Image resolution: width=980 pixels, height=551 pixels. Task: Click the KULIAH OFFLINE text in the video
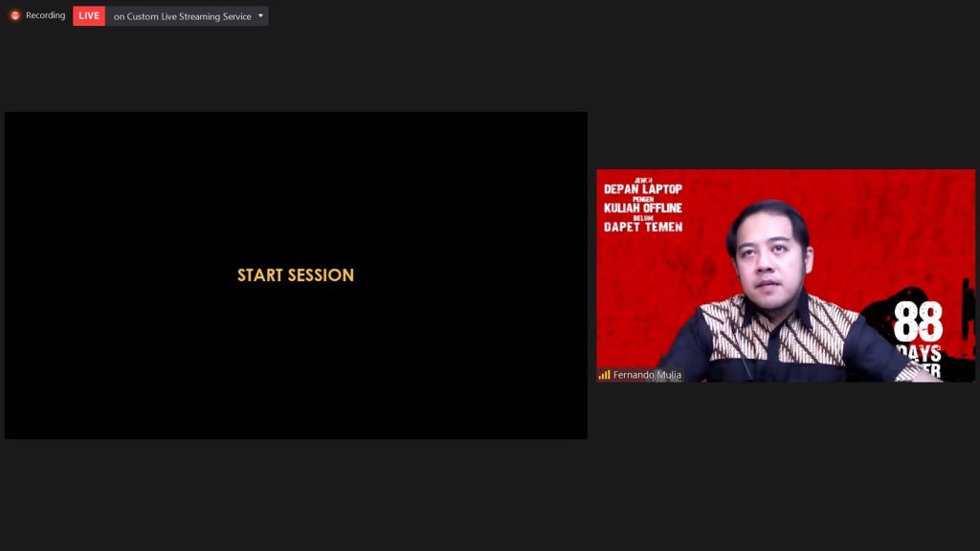[642, 209]
